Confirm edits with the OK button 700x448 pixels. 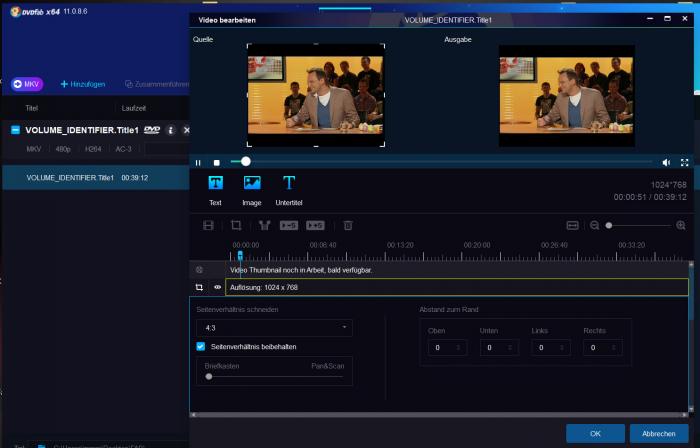[x=595, y=433]
